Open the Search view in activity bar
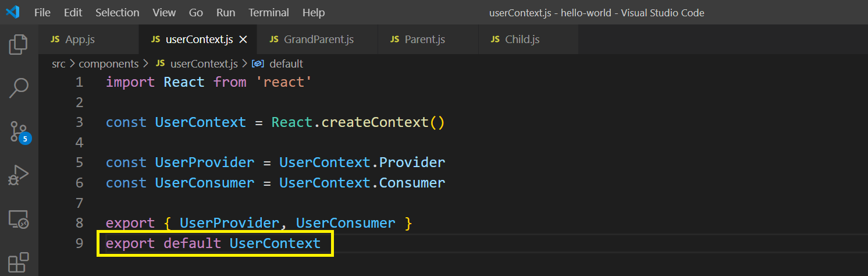The height and width of the screenshot is (276, 868). pos(19,88)
